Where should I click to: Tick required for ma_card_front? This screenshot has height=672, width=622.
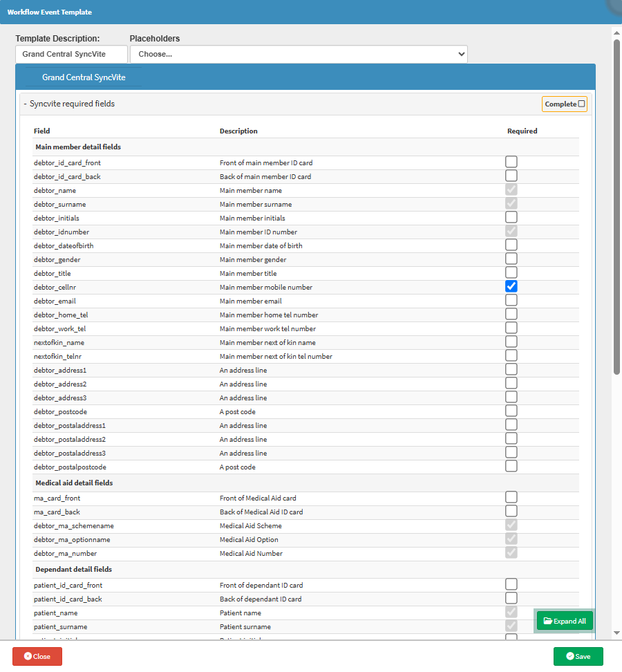coord(511,497)
